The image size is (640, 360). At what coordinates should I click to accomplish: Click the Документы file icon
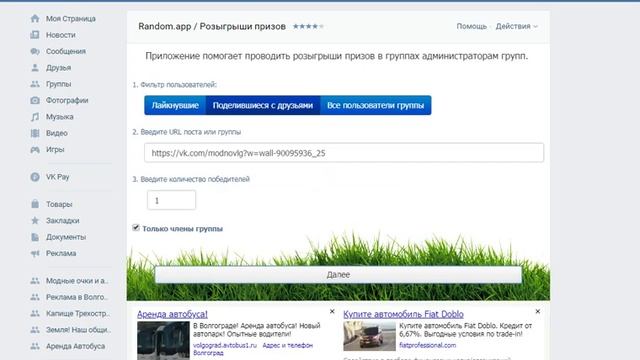coord(35,237)
